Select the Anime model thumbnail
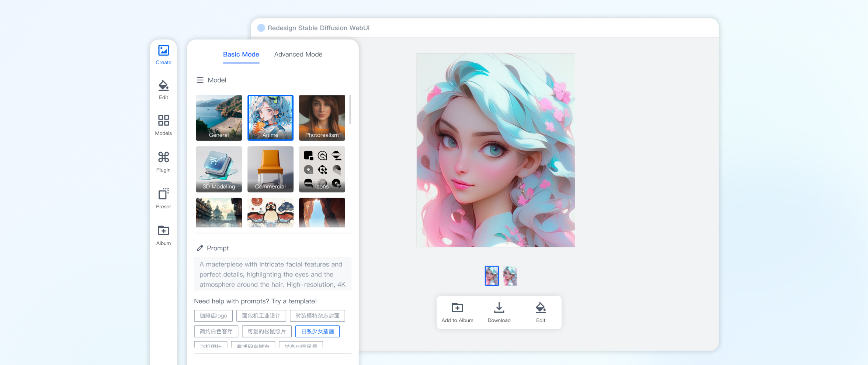The height and width of the screenshot is (365, 868). [271, 118]
